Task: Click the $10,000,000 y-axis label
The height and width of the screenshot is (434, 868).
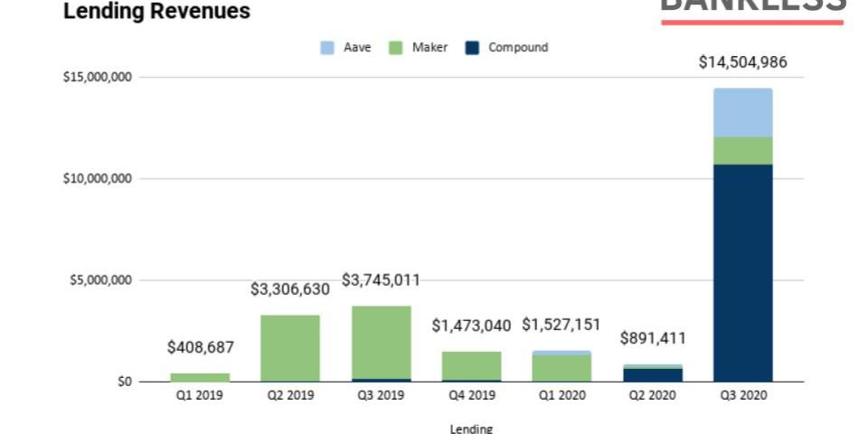Action: pos(98,178)
